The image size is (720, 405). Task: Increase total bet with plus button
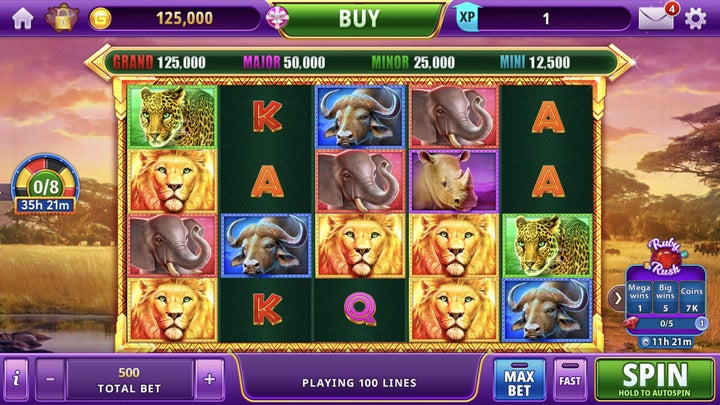[x=209, y=379]
